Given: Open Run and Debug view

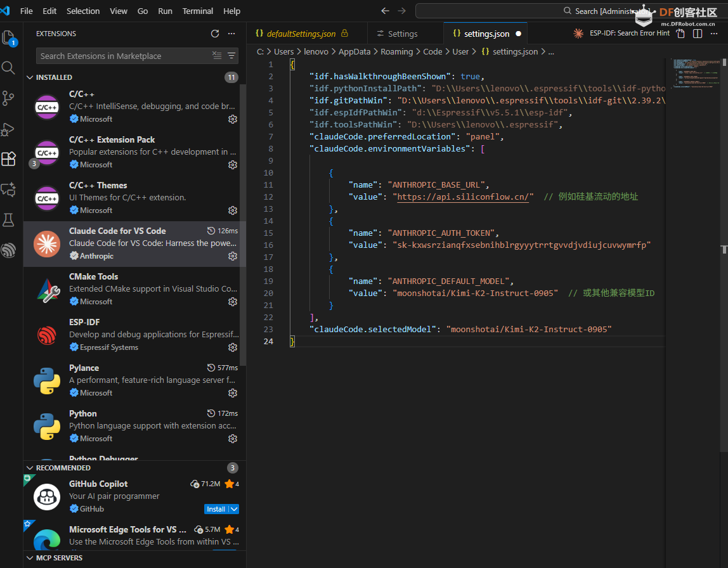Looking at the screenshot, I should tap(8, 129).
